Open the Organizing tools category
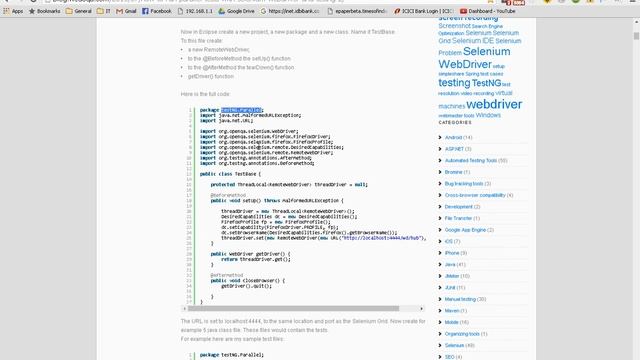 pyautogui.click(x=462, y=334)
